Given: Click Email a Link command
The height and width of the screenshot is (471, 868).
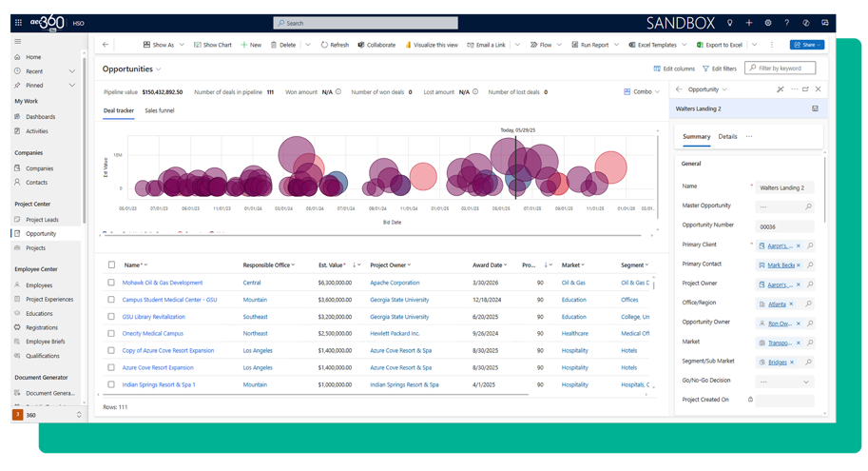Looking at the screenshot, I should click(x=486, y=45).
